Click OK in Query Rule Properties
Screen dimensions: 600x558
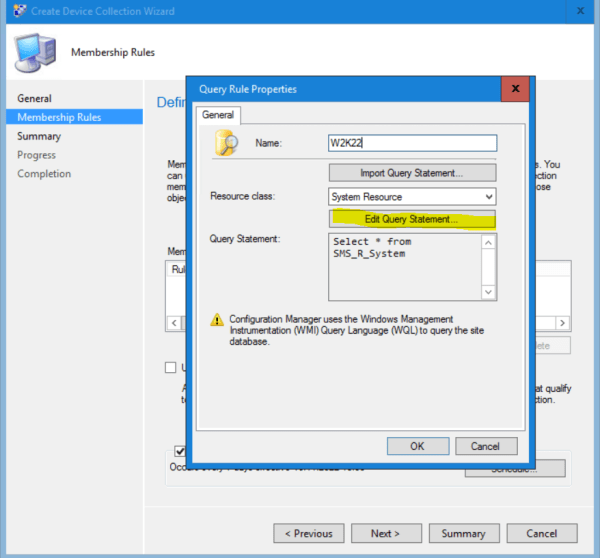tap(418, 446)
